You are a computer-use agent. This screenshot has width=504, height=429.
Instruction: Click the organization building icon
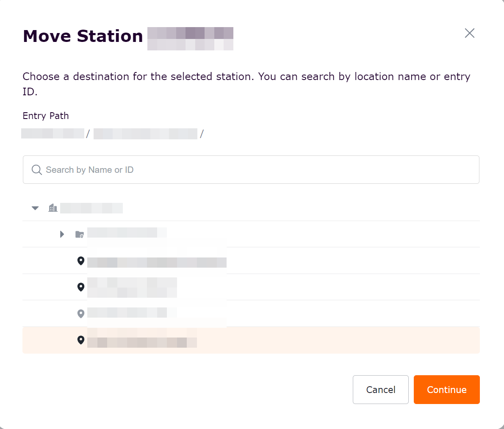pyautogui.click(x=53, y=208)
